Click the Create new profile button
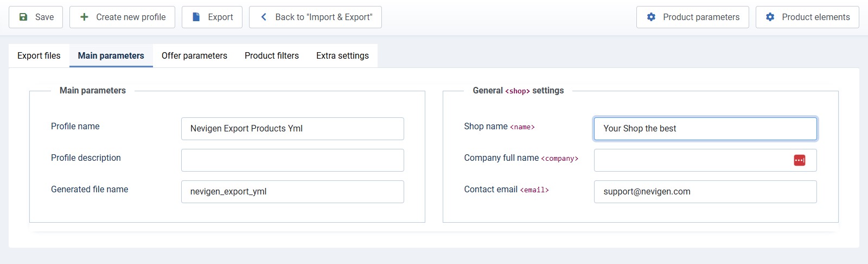This screenshot has width=868, height=264. coord(122,17)
